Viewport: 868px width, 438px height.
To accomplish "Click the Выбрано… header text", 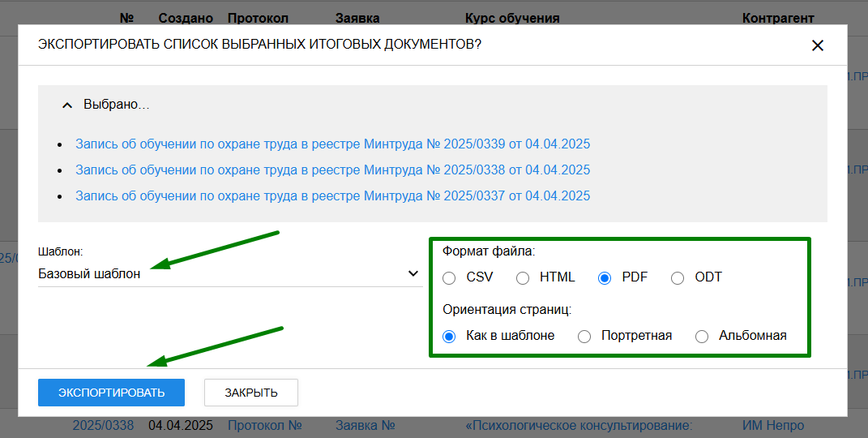I will pyautogui.click(x=117, y=105).
